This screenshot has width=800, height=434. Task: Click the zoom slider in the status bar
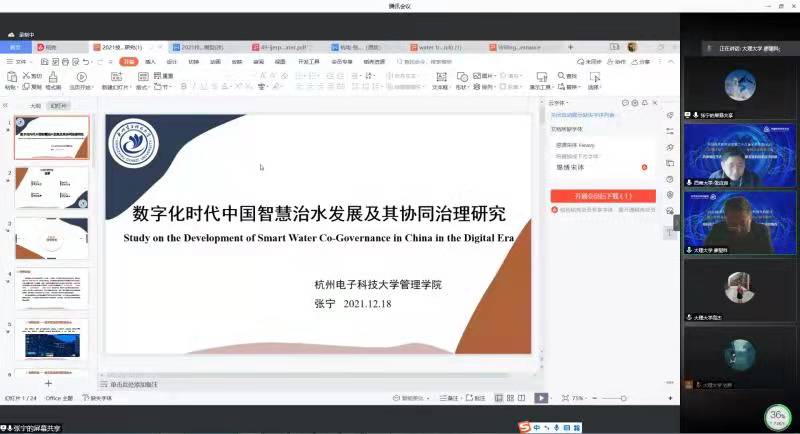click(x=610, y=398)
